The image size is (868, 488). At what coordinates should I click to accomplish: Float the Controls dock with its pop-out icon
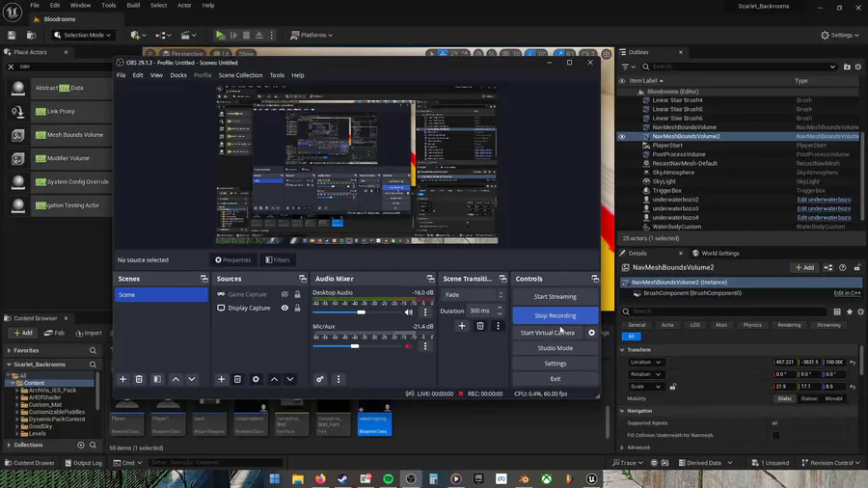click(594, 279)
